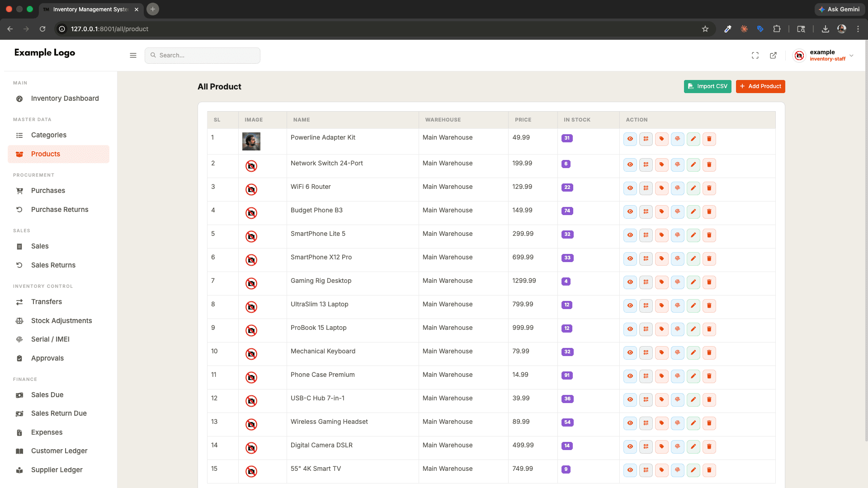Image resolution: width=868 pixels, height=488 pixels.
Task: Open browser extensions puzzle icon
Action: (x=777, y=29)
